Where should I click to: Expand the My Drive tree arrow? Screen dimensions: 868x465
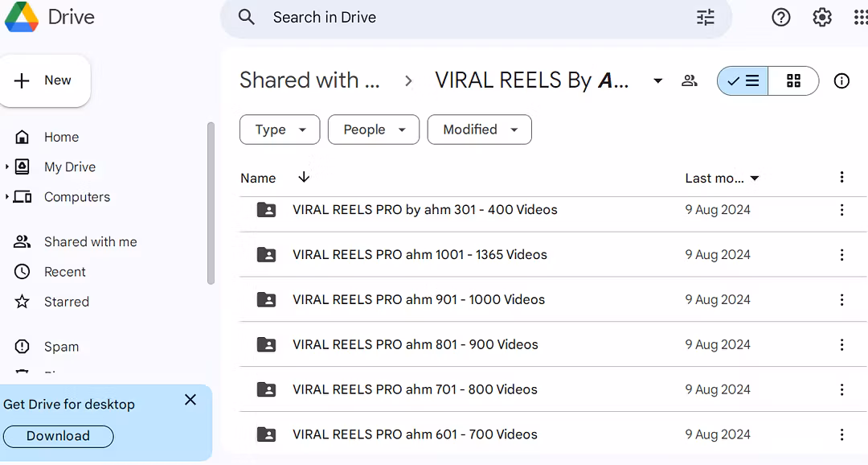7,167
